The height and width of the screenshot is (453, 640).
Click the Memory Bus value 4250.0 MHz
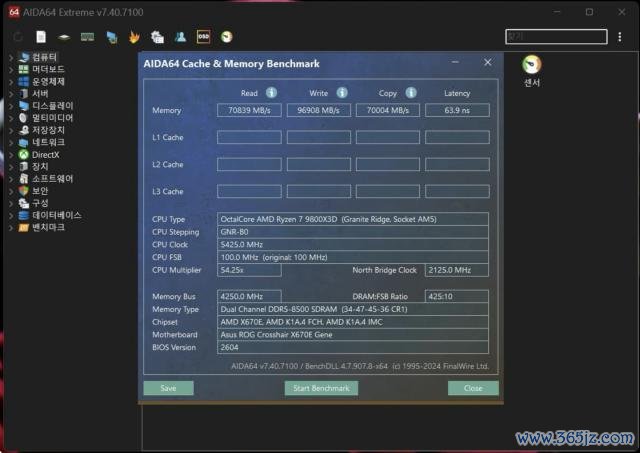[249, 296]
